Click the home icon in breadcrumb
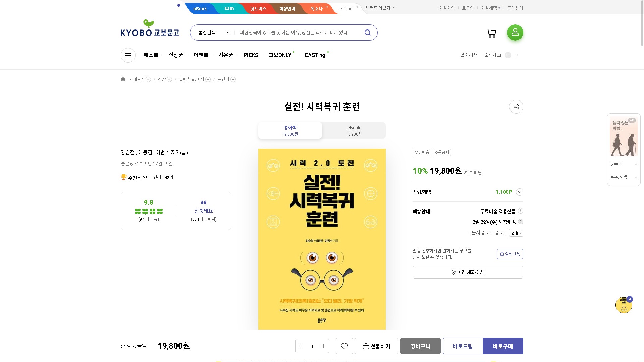 (x=123, y=79)
